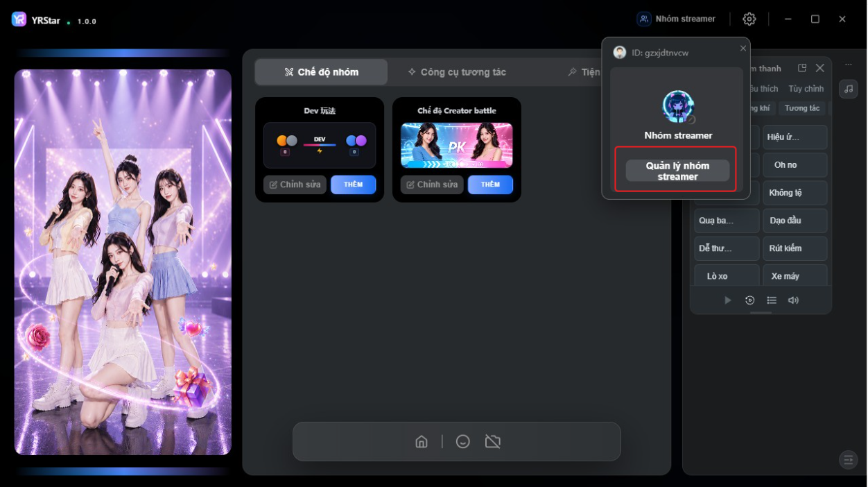This screenshot has height=487, width=868.
Task: Play the Lò xo sound effect
Action: pyautogui.click(x=727, y=275)
